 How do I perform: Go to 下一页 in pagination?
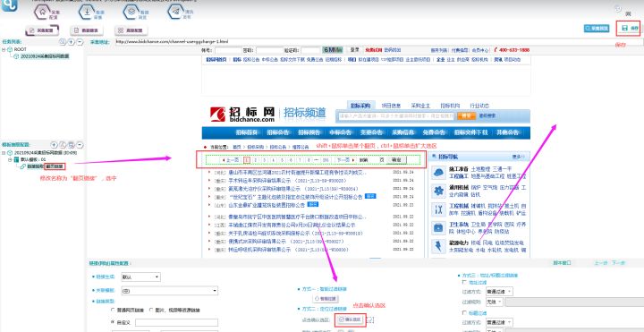[x=344, y=160]
